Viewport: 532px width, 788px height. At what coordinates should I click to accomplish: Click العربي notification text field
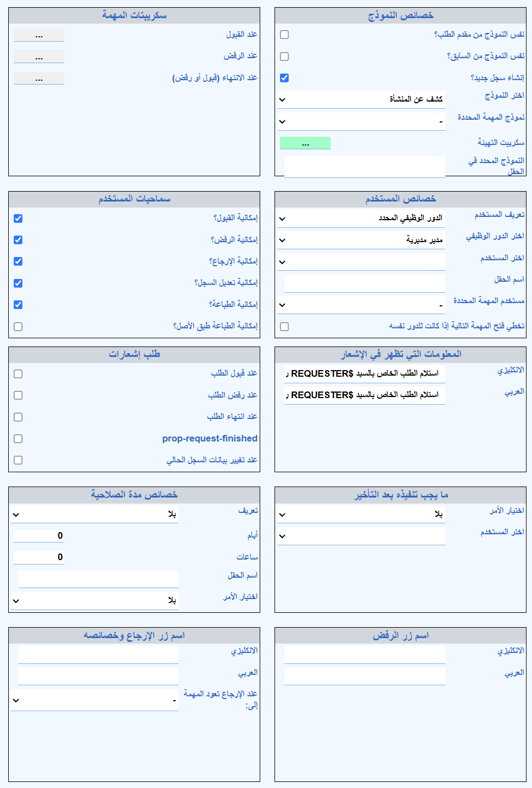click(x=365, y=395)
